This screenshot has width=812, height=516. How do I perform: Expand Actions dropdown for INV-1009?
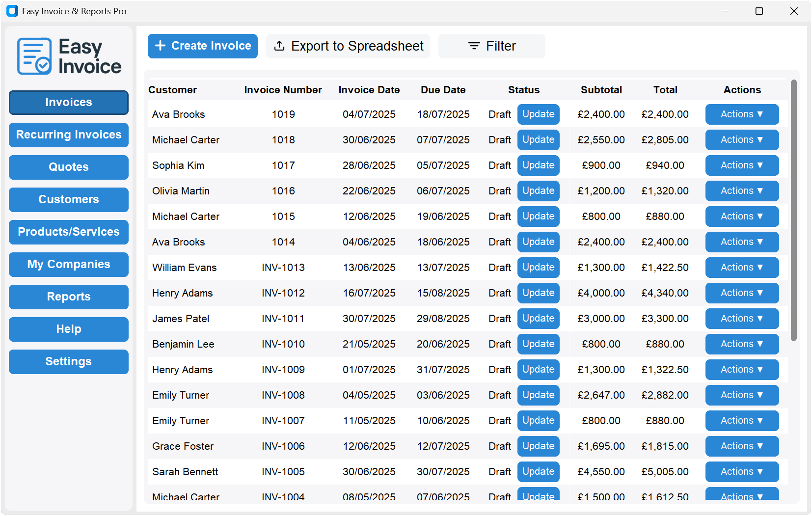742,370
